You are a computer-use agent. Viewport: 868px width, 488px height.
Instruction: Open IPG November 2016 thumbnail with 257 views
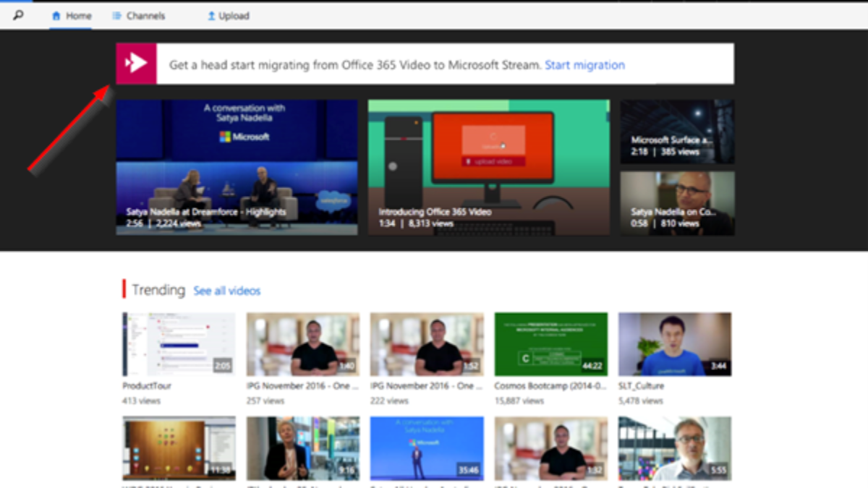point(302,344)
